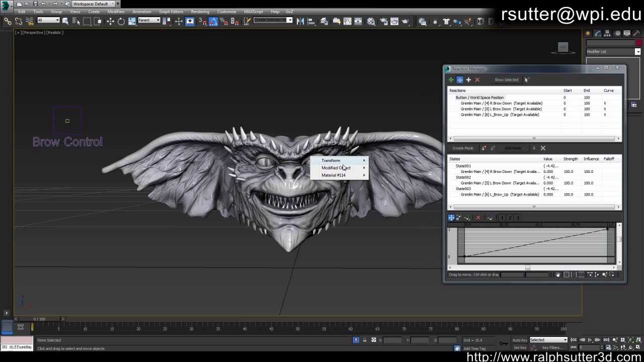This screenshot has height=362, width=644.
Task: Pick the Select and Rotate tool
Action: point(121,21)
